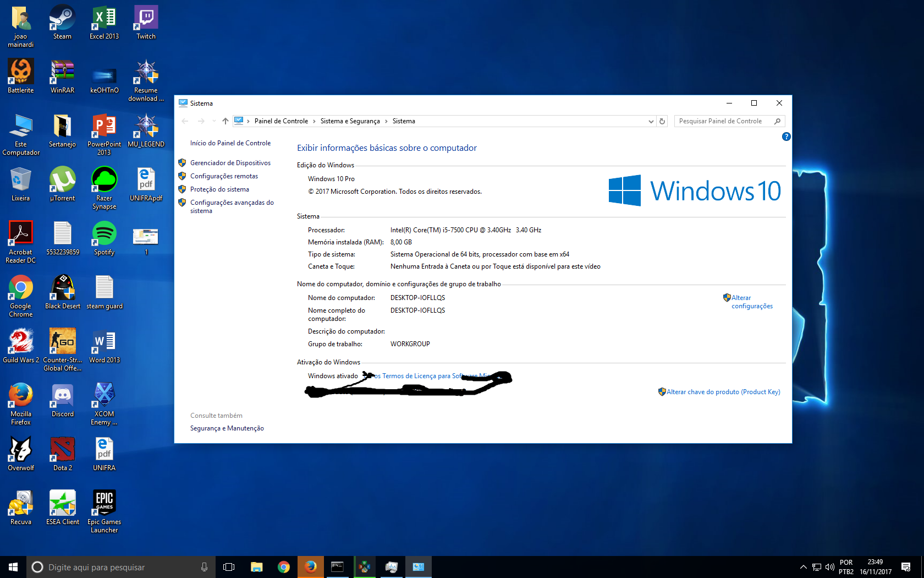
Task: Open Battlerite desktop shortcut
Action: click(21, 77)
